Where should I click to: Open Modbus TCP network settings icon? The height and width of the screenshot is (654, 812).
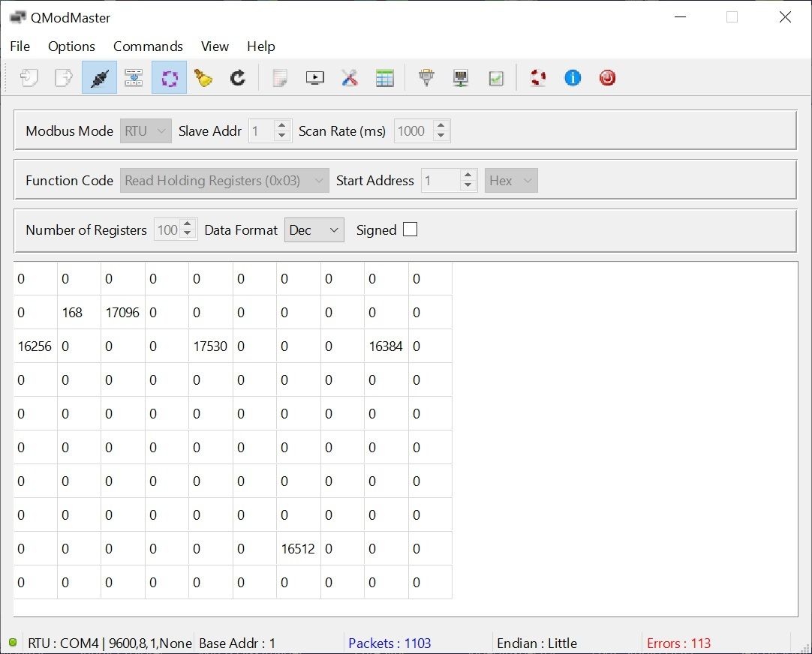(461, 77)
